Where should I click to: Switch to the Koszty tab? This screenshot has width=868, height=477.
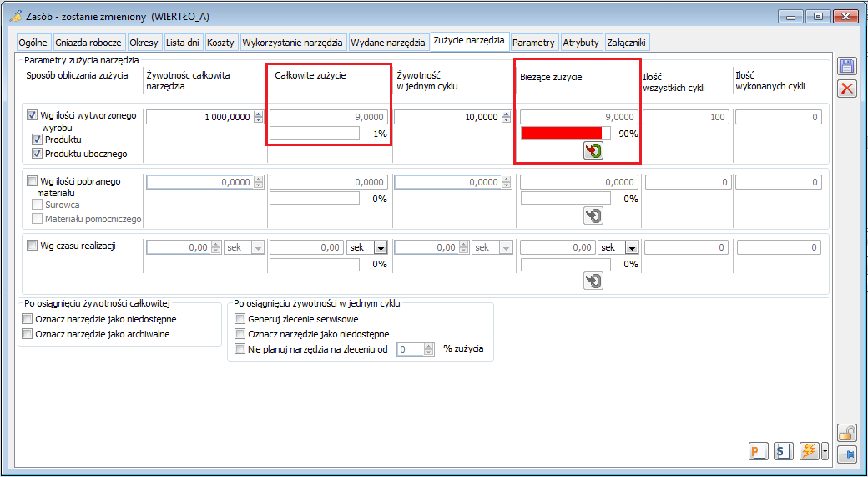click(x=221, y=43)
